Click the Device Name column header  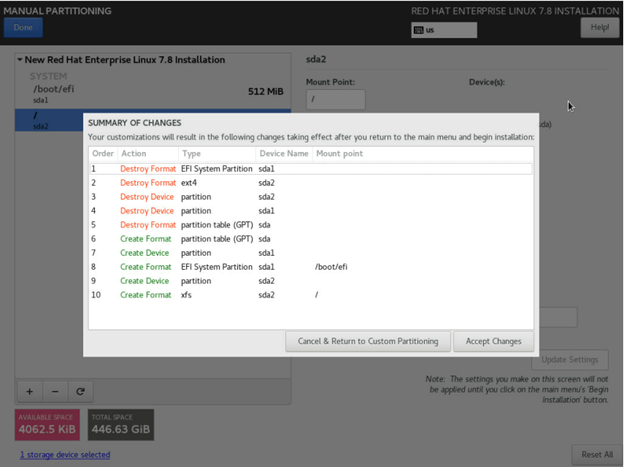click(283, 154)
